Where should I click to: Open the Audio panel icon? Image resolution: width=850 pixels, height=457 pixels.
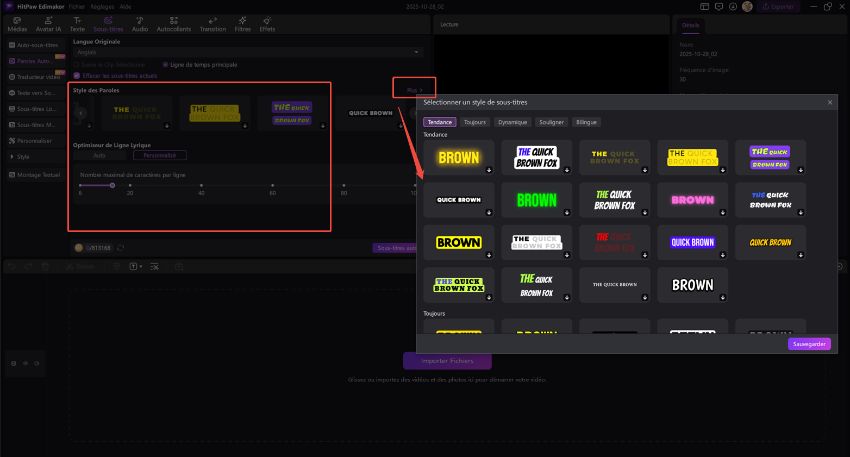pyautogui.click(x=139, y=23)
